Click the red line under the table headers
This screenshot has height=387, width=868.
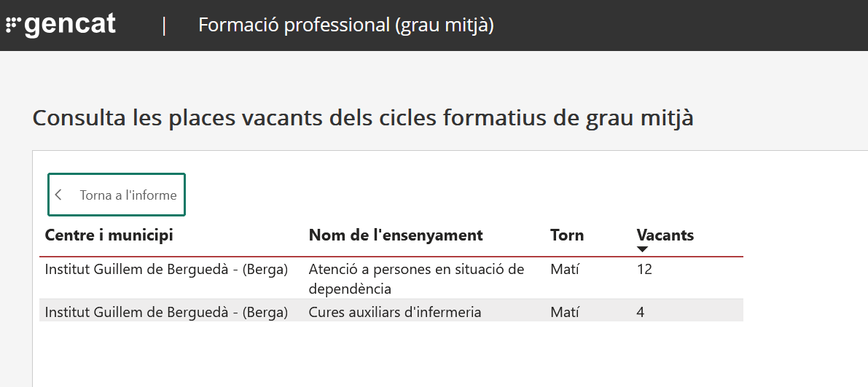click(391, 257)
